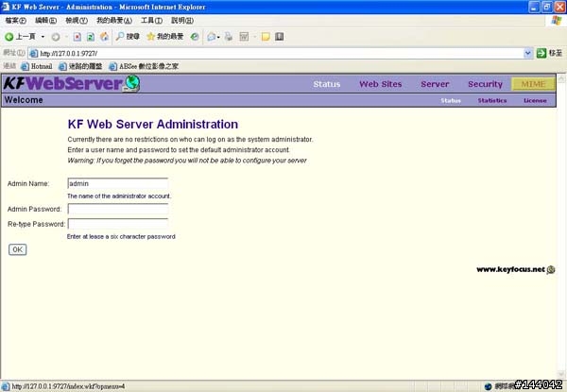Open the Search toolbar button
The height and width of the screenshot is (392, 567).
click(x=128, y=37)
